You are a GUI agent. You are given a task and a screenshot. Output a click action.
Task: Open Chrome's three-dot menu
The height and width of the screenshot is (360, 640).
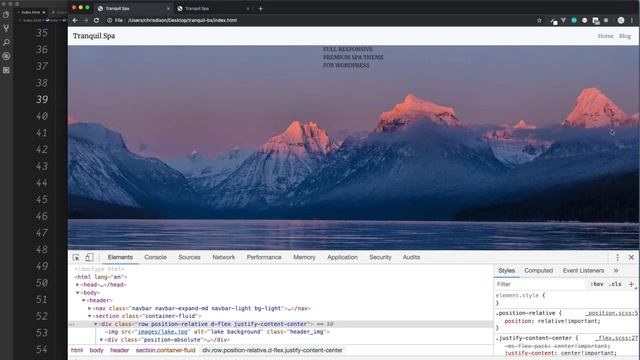pos(632,20)
